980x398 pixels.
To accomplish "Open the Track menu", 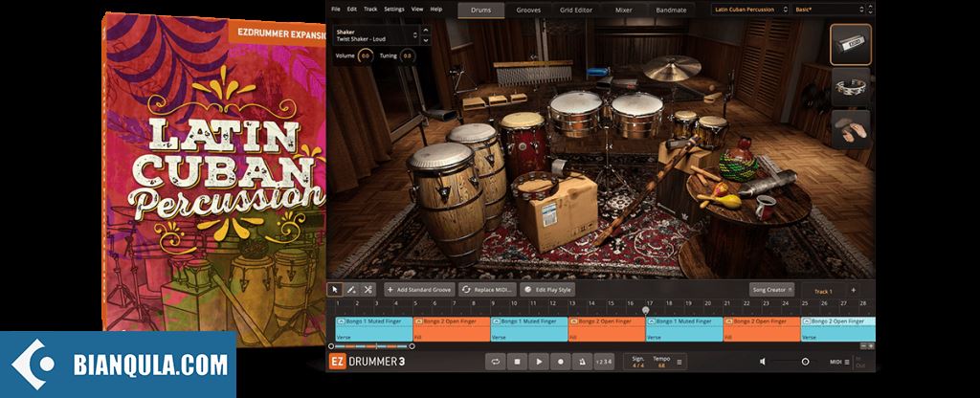I will point(370,10).
